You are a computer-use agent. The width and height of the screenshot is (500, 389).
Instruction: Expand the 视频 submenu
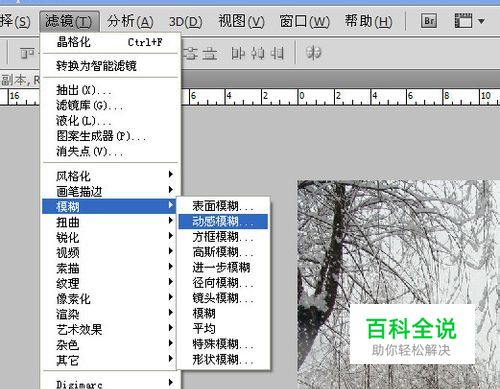pyautogui.click(x=110, y=252)
